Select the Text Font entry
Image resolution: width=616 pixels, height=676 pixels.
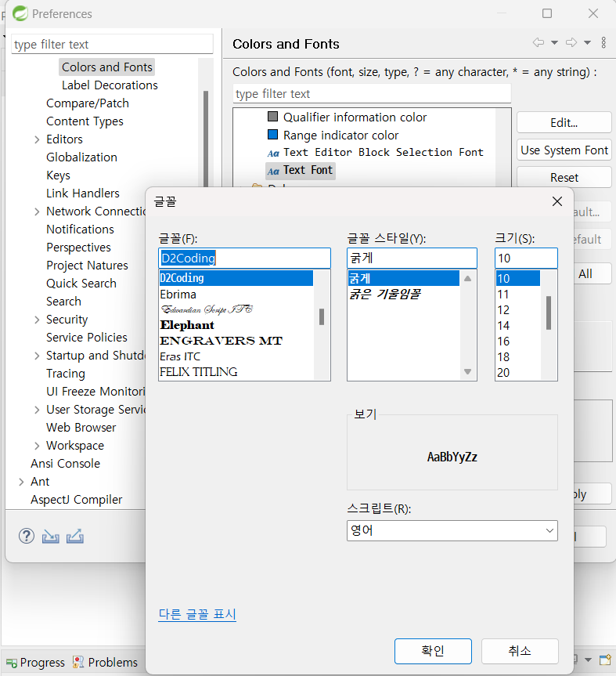click(301, 170)
